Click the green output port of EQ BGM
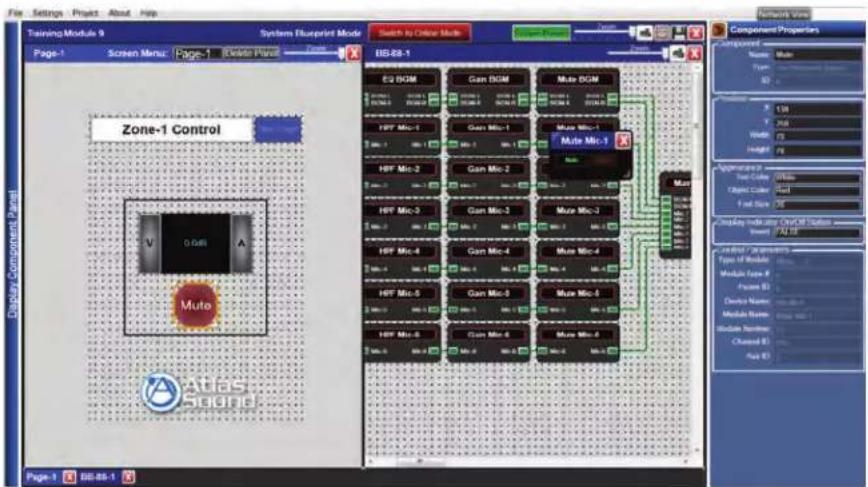868x487 pixels. tap(434, 100)
